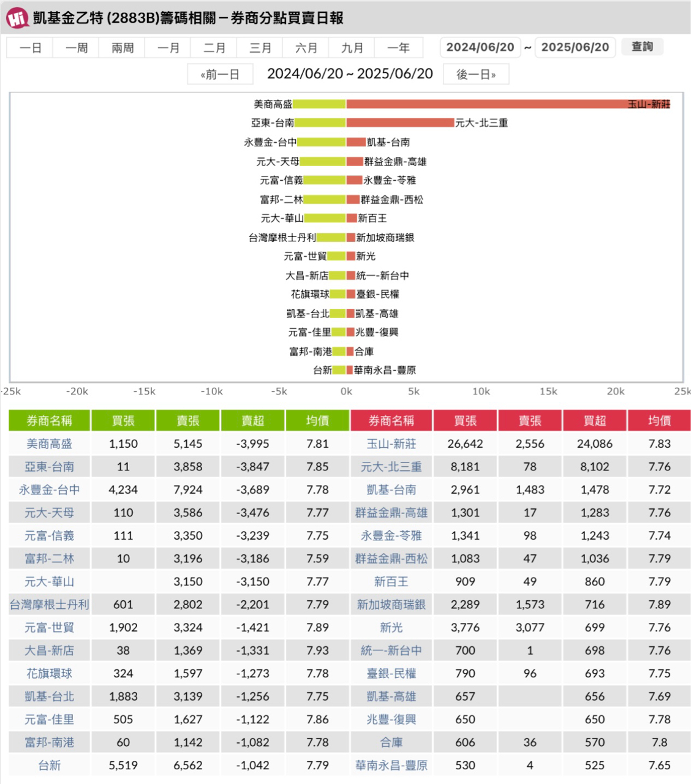Open 群益金鼎-西松 broker link in table
691x784 pixels.
pos(391,559)
